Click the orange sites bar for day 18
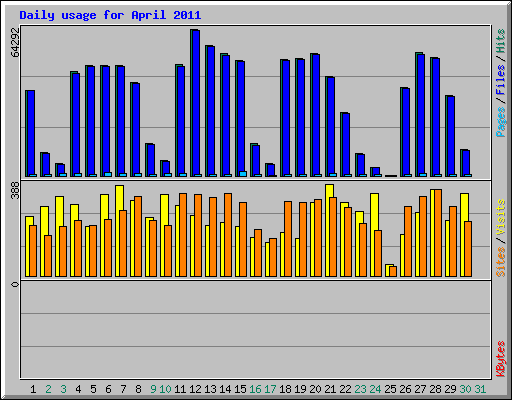Image resolution: width=512 pixels, height=400 pixels. (288, 239)
